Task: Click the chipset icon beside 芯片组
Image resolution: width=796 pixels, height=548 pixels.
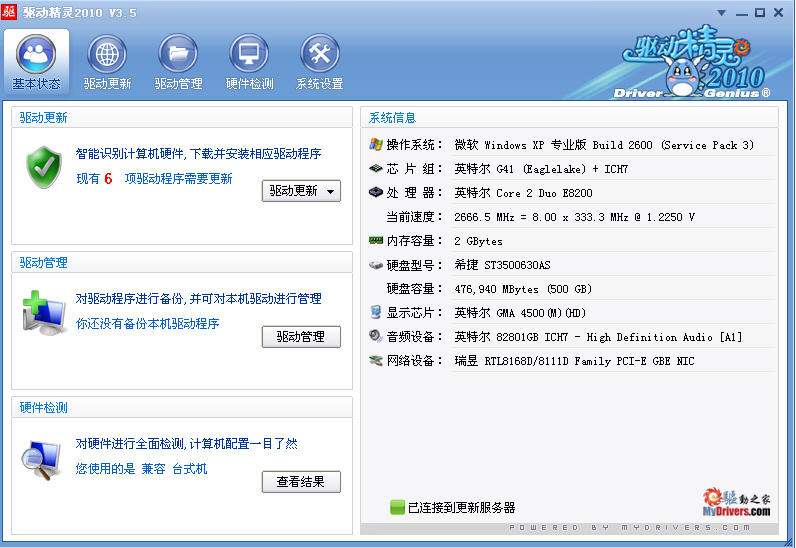Action: 376,168
